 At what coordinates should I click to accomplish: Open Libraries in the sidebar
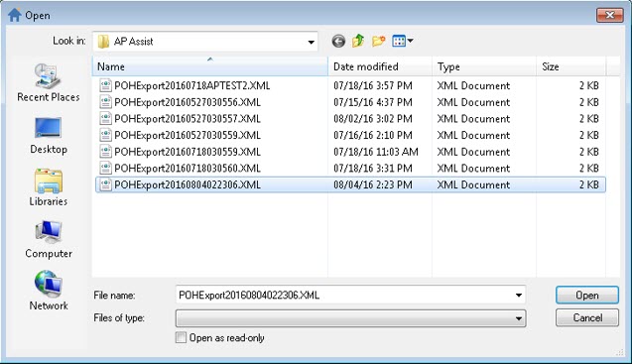pos(49,187)
